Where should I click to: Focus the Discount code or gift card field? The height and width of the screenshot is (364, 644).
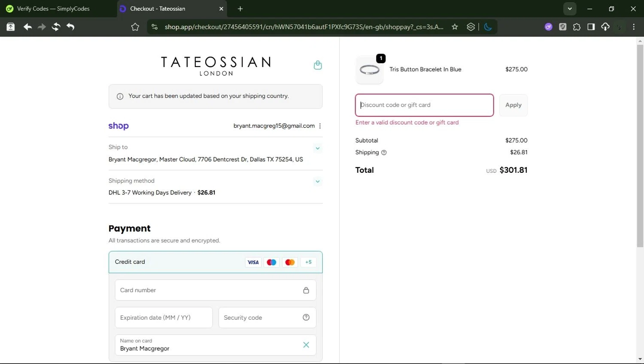pyautogui.click(x=424, y=105)
